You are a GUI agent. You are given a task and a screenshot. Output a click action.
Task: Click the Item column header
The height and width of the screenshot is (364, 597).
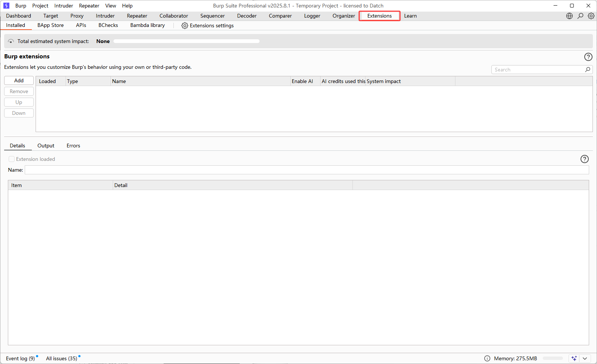(x=60, y=185)
